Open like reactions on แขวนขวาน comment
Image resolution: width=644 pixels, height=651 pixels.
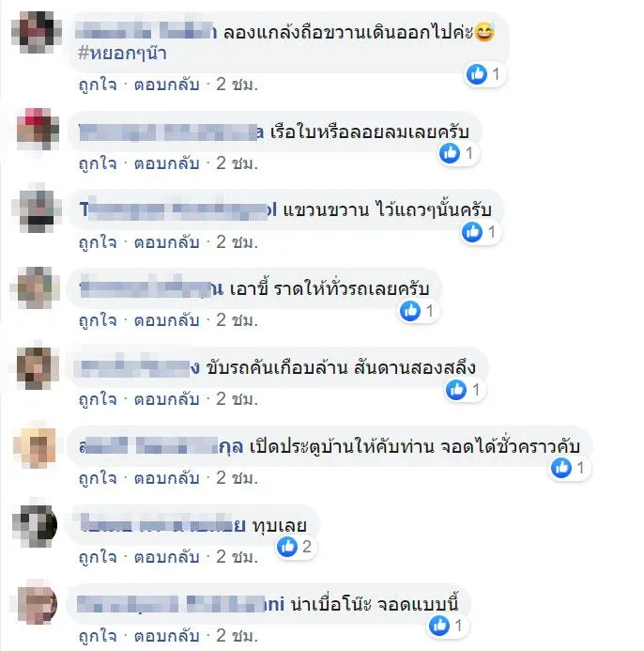(481, 232)
